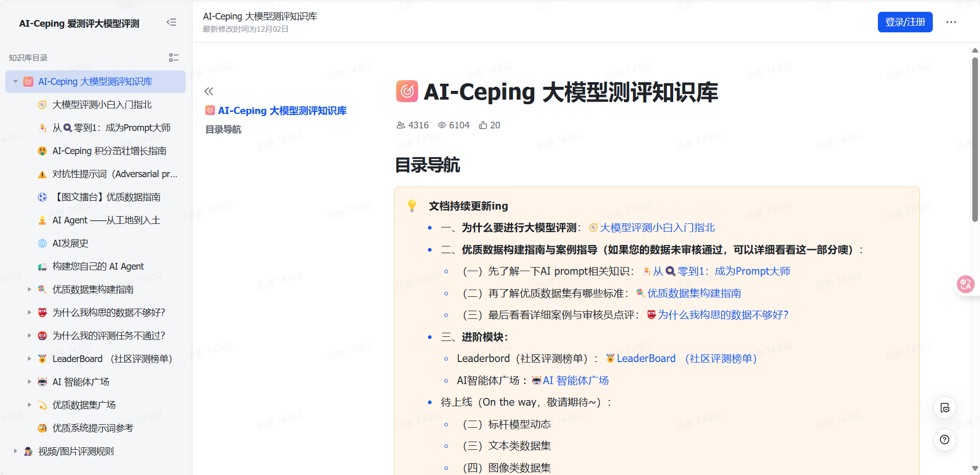Click the scrollbar down arrow
The image size is (980, 475).
(x=975, y=468)
